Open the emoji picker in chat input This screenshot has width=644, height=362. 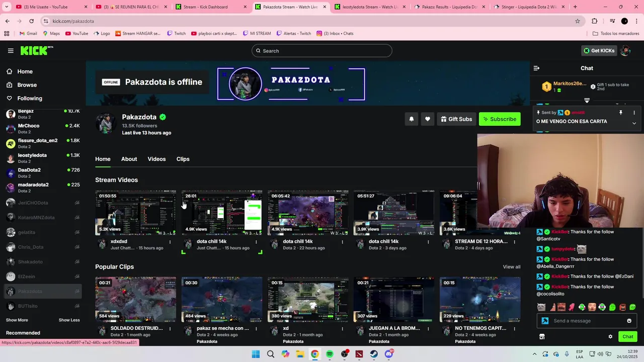pos(629,321)
